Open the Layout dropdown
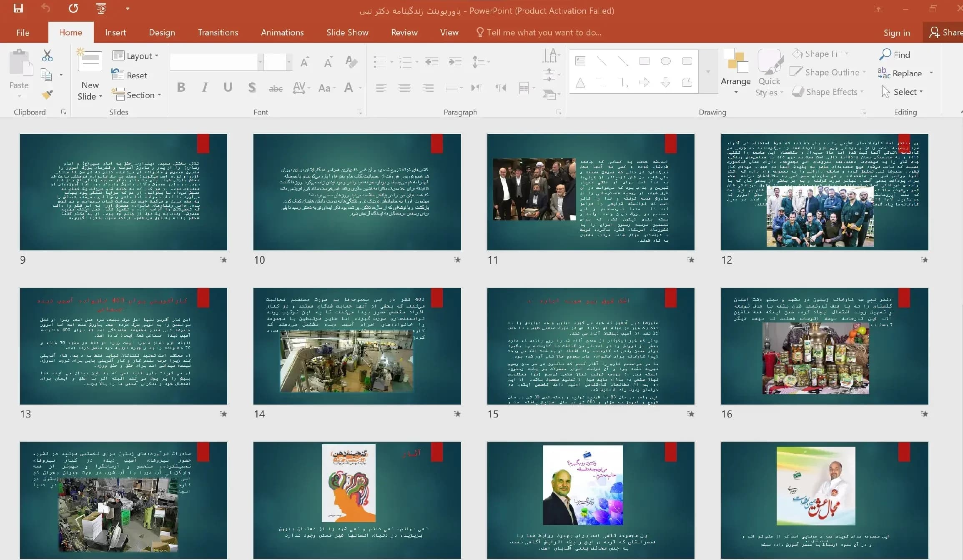Image resolution: width=963 pixels, height=560 pixels. pyautogui.click(x=136, y=56)
